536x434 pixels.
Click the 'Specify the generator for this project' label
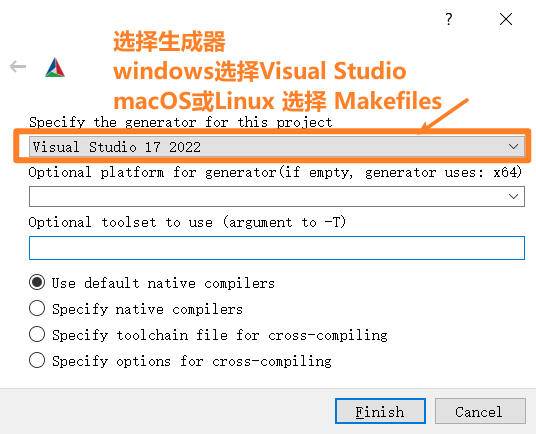pos(180,122)
